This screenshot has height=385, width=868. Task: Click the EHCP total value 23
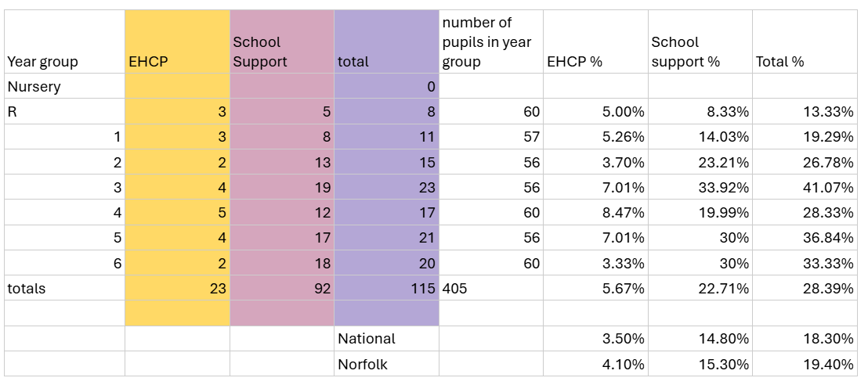click(177, 289)
